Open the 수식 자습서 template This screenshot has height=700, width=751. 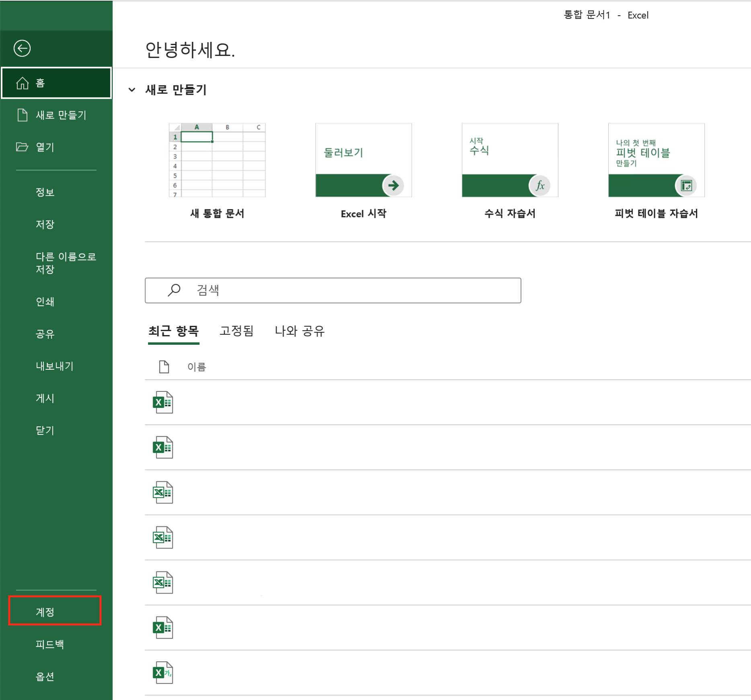pyautogui.click(x=510, y=171)
